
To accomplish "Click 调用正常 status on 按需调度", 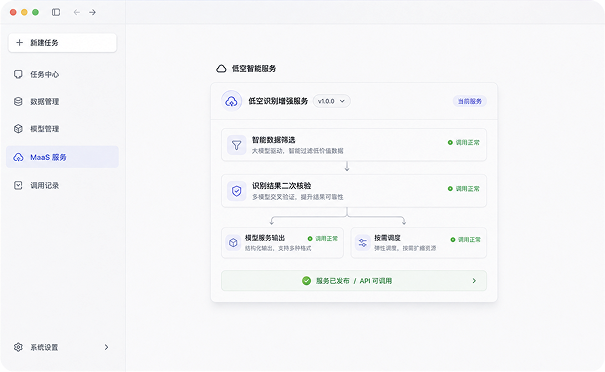I will [x=466, y=240].
